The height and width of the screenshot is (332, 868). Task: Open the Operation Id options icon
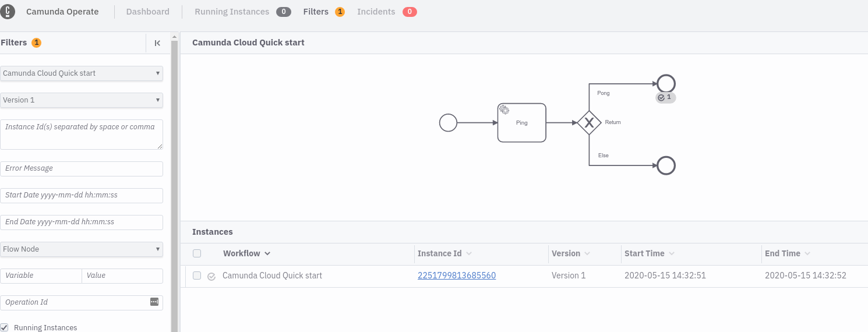point(154,302)
